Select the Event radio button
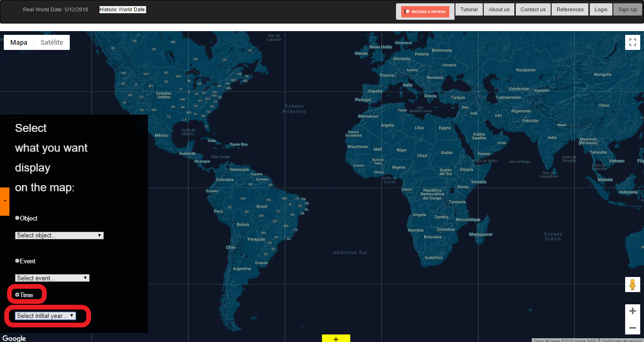The height and width of the screenshot is (342, 644). click(17, 261)
